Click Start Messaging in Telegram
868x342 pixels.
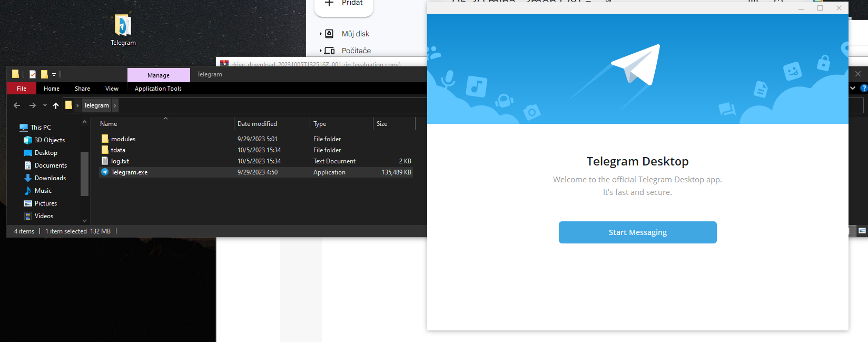638,232
